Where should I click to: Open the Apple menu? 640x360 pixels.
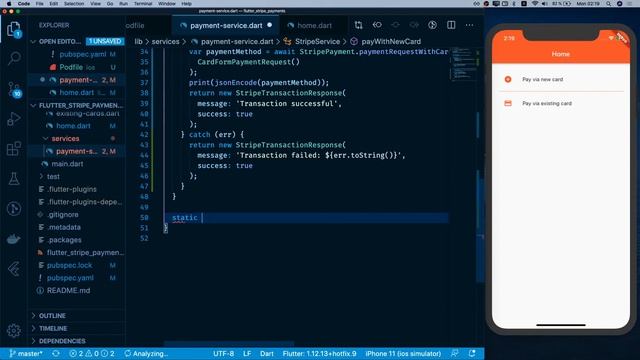point(9,4)
